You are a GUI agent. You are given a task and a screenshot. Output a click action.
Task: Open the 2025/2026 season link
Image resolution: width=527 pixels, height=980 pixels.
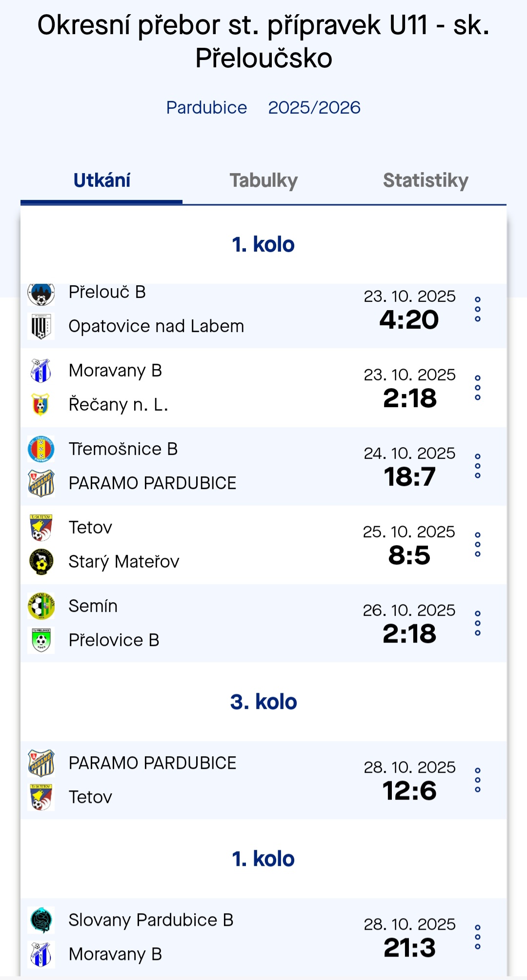[x=314, y=107]
